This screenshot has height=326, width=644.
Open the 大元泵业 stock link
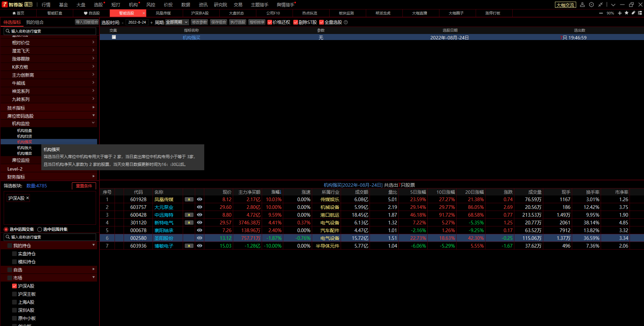click(x=164, y=207)
